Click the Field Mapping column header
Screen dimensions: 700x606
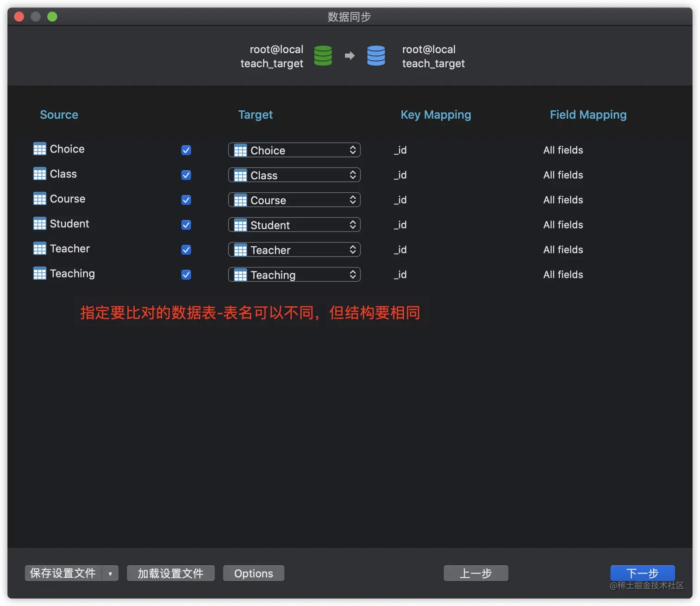(x=588, y=115)
